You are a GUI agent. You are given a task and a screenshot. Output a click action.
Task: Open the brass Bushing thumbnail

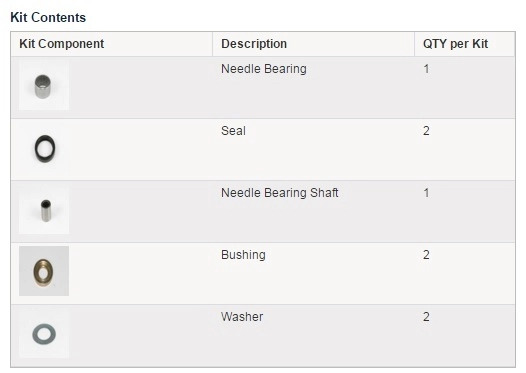44,271
